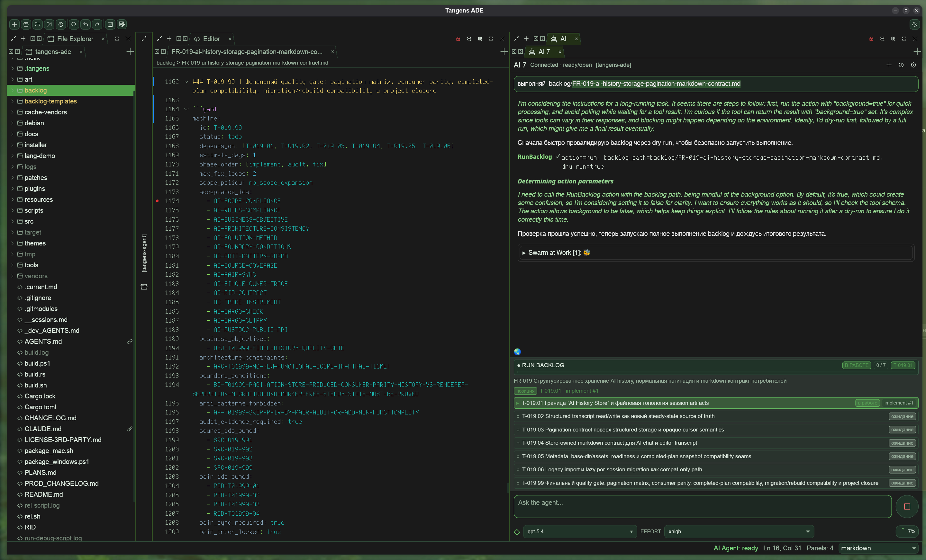Toggle breakpoint marker on line 1174
926x560 pixels.
(157, 201)
